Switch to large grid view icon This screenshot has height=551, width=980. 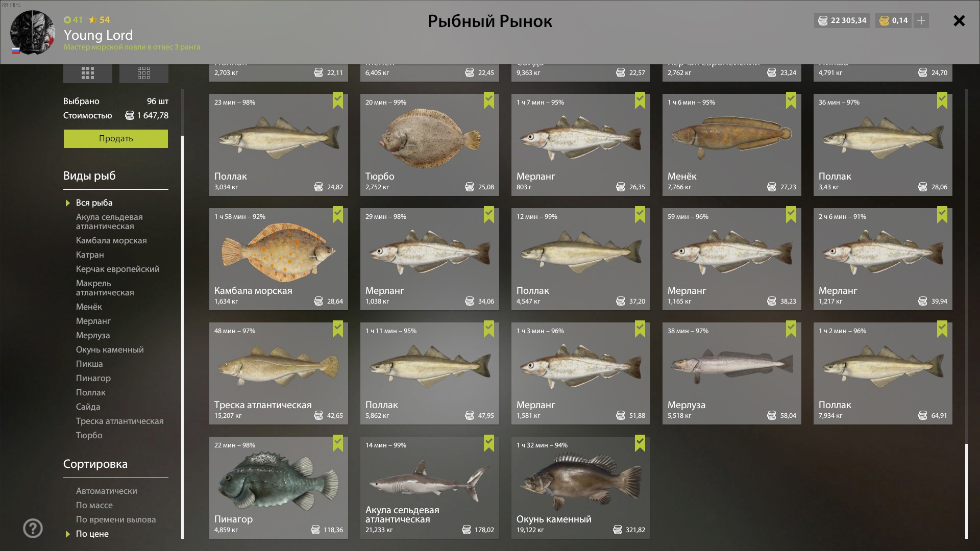88,73
